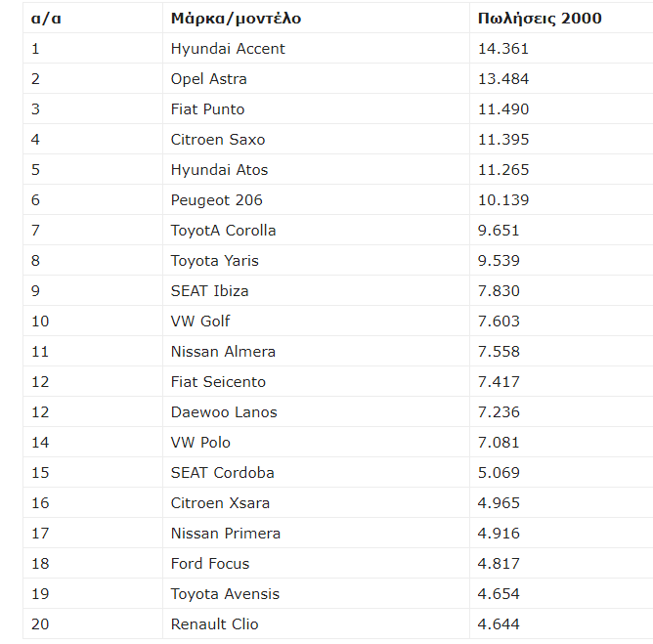This screenshot has height=644, width=653.
Task: Select the Toyota Yaris row text
Action: [x=214, y=261]
